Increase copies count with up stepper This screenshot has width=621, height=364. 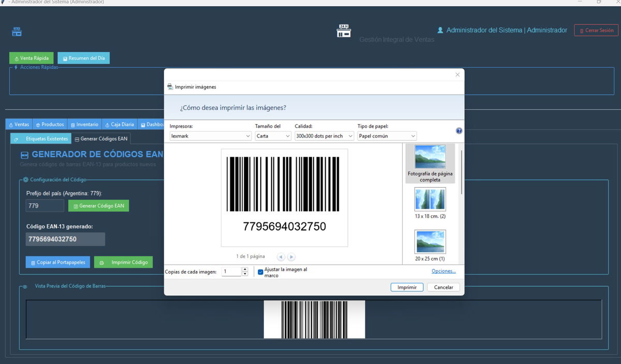tap(245, 269)
